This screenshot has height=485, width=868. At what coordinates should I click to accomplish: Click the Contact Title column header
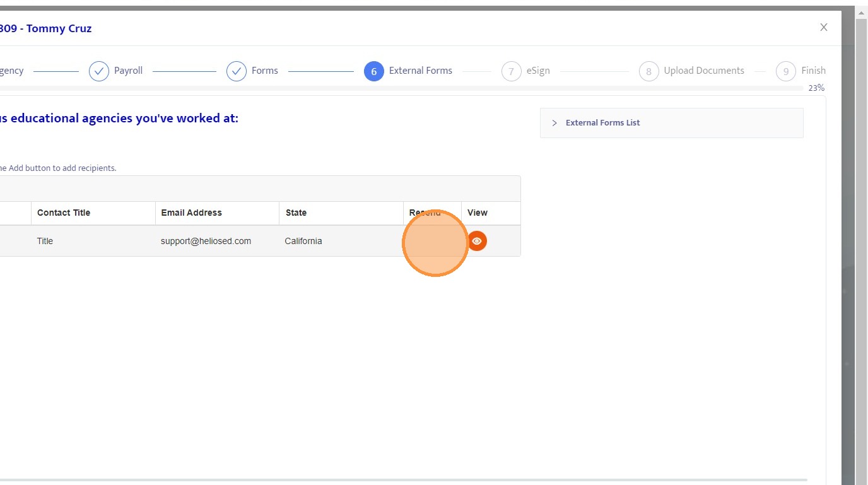(93, 213)
